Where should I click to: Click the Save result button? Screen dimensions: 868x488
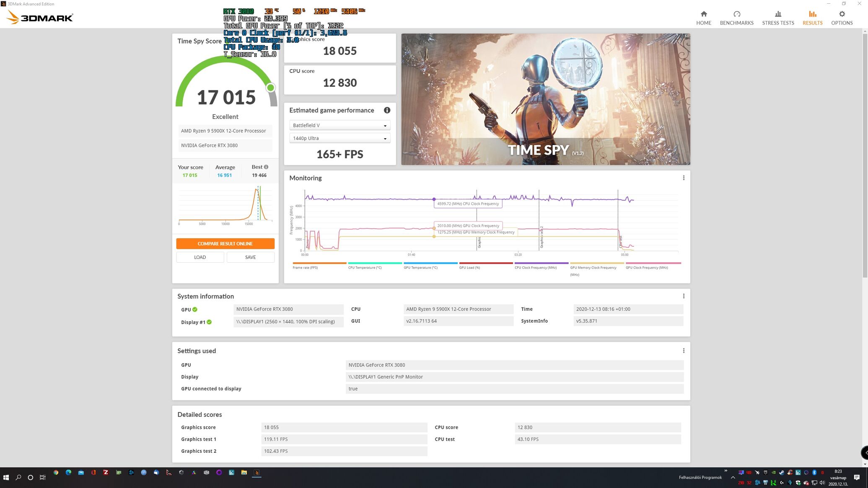(x=250, y=257)
